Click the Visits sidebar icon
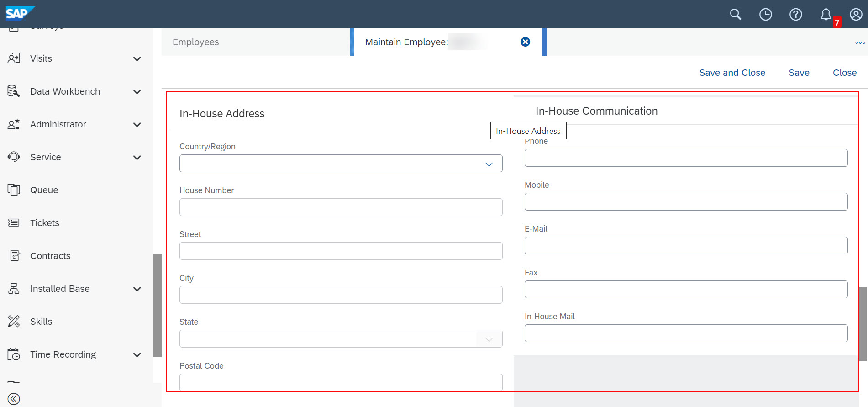The height and width of the screenshot is (407, 868). point(14,58)
